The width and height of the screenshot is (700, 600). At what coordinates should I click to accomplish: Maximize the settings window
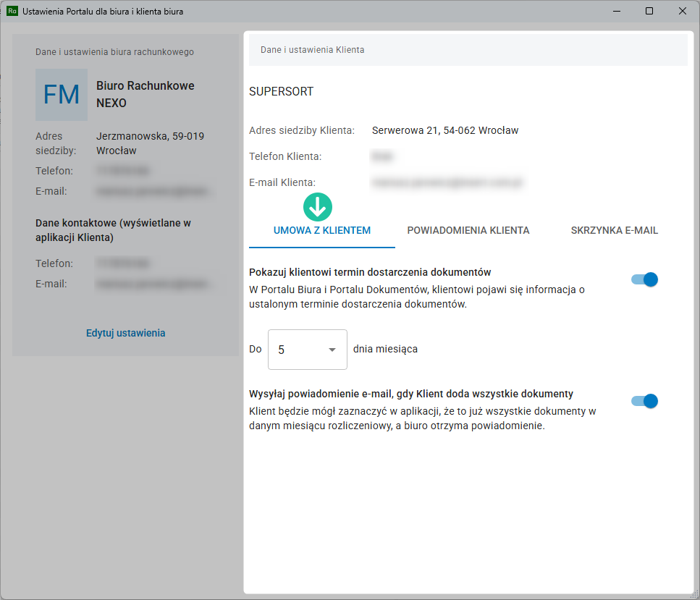pyautogui.click(x=649, y=12)
